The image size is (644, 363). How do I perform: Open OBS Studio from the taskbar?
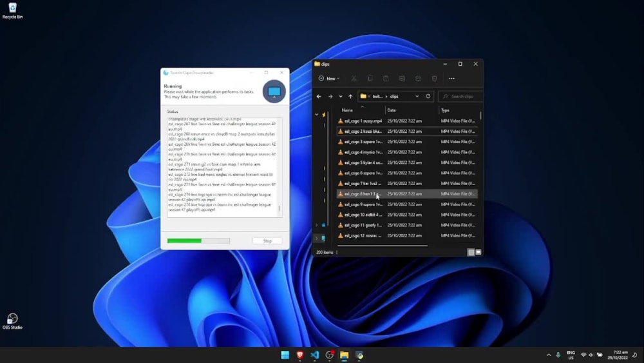pyautogui.click(x=329, y=355)
